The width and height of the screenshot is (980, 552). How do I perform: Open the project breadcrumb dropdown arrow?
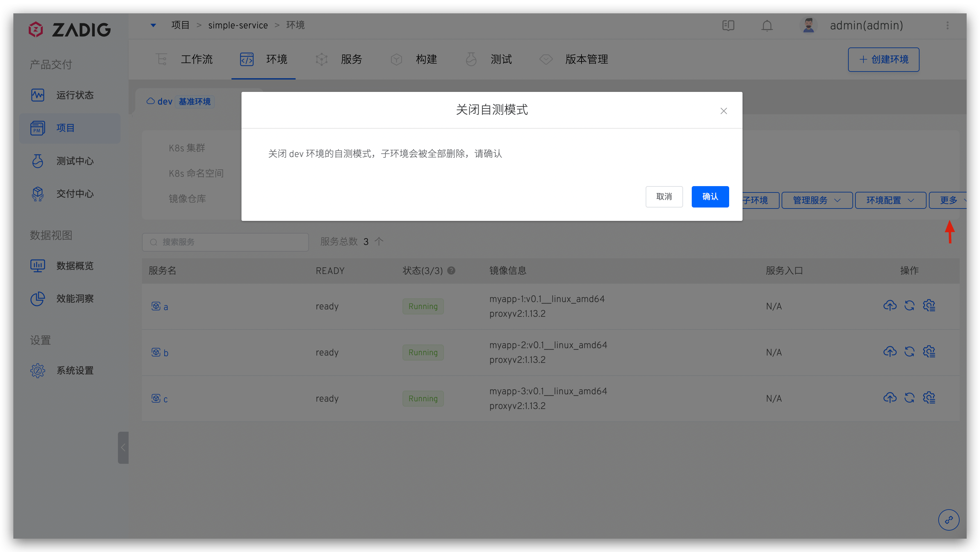[x=154, y=25]
